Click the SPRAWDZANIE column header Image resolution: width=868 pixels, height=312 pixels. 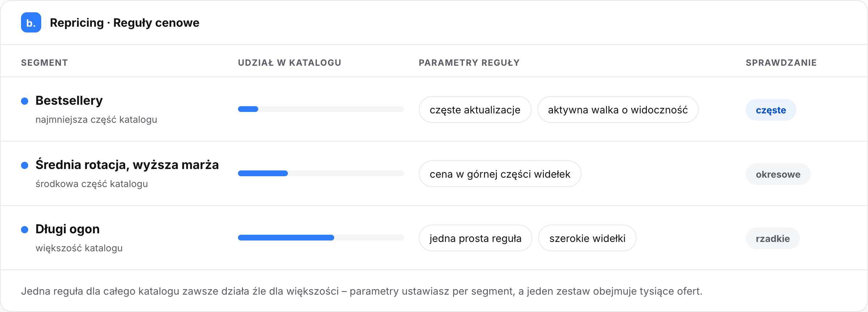coord(781,62)
